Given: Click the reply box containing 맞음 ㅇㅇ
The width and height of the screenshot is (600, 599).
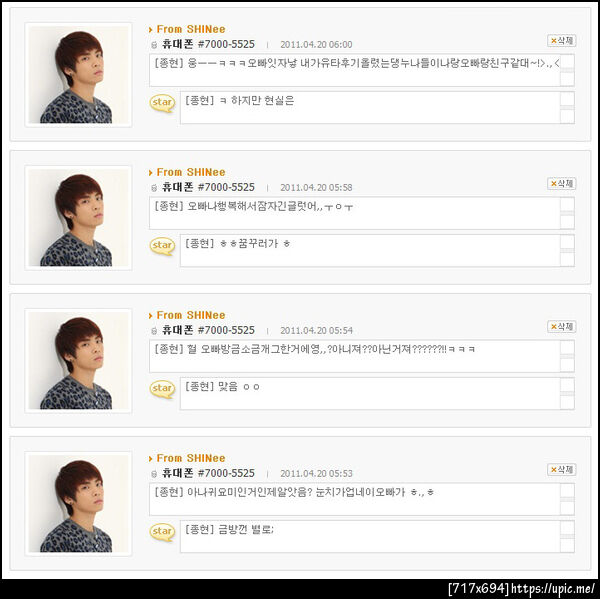Looking at the screenshot, I should coord(370,393).
